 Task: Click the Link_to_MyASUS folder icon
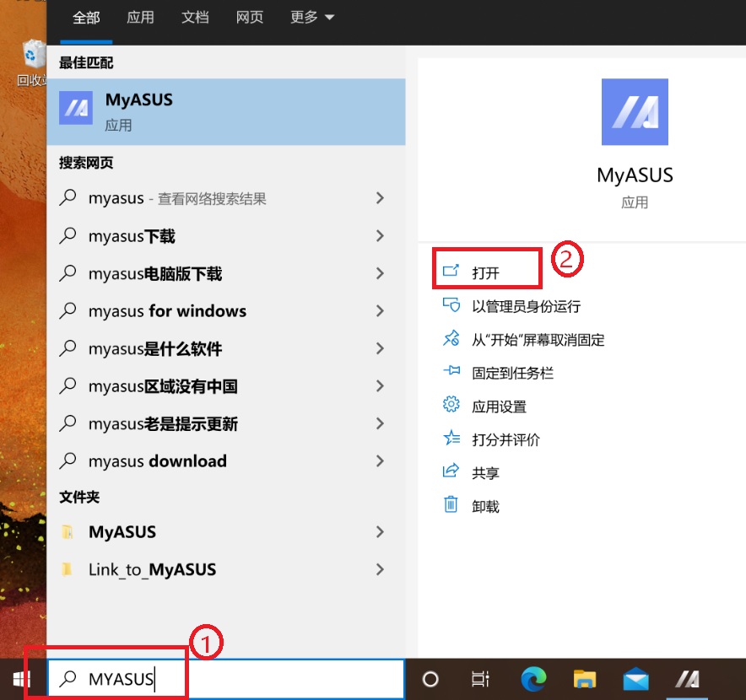pos(67,568)
